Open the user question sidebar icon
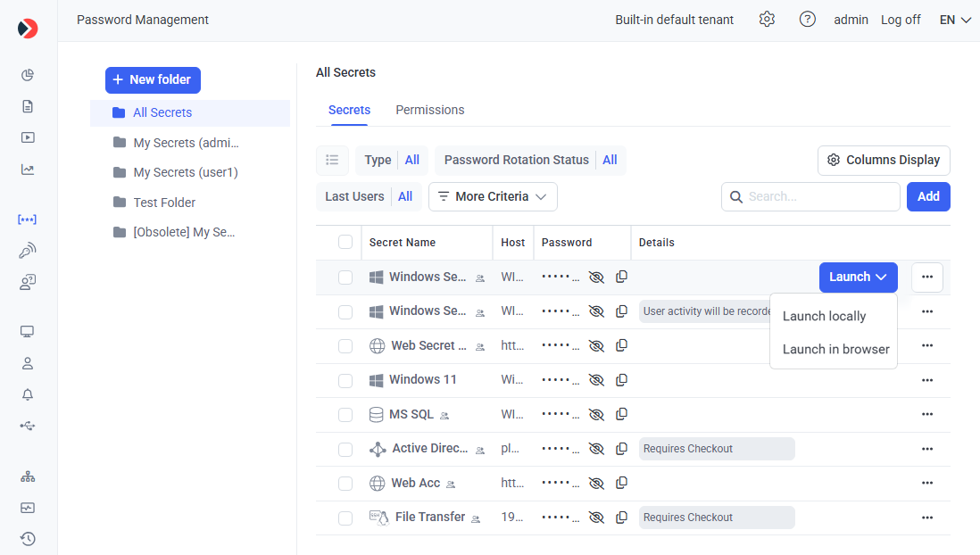This screenshot has width=980, height=555. (28, 283)
